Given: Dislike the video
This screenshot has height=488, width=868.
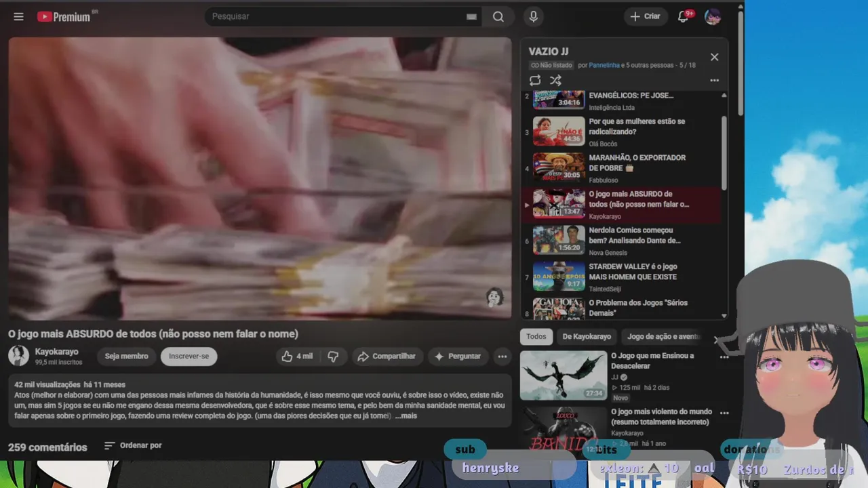Looking at the screenshot, I should coord(333,356).
